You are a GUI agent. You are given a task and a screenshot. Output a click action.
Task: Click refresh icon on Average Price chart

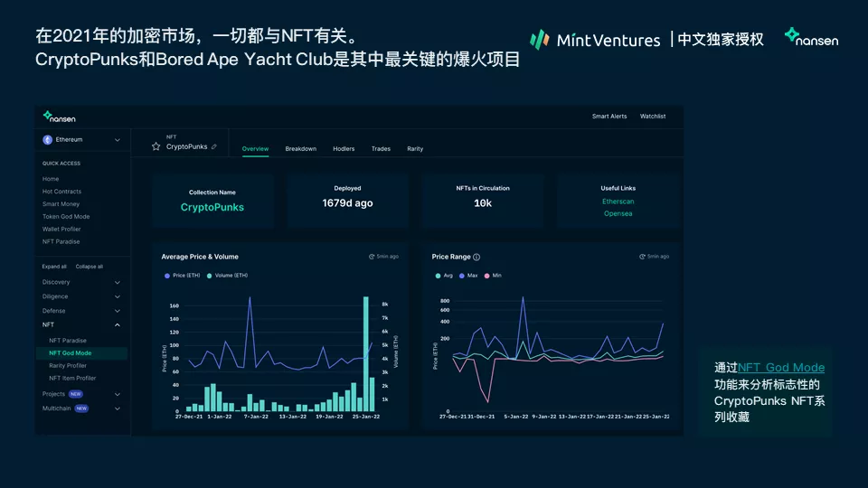click(x=372, y=257)
